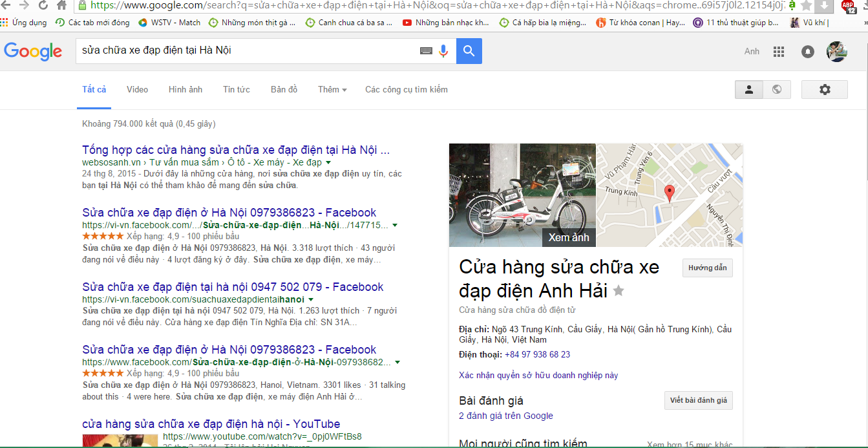
Task: Click the blue magnifier search button
Action: 469,51
